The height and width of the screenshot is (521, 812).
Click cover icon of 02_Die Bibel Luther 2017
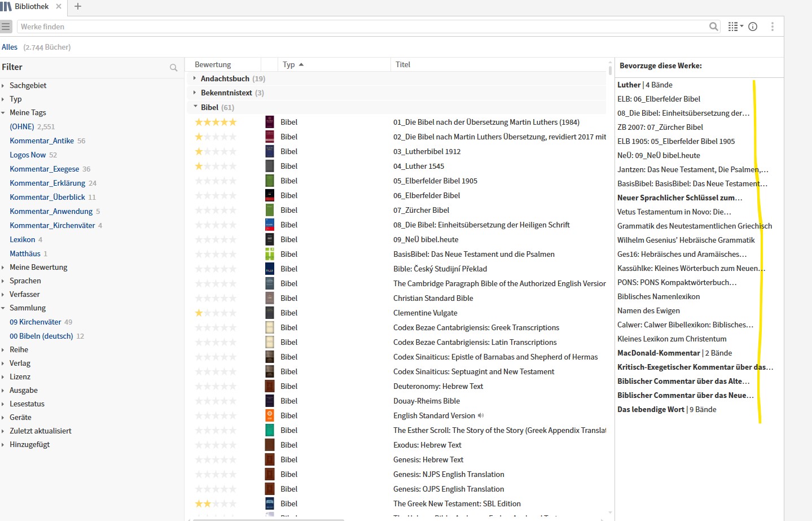(270, 137)
